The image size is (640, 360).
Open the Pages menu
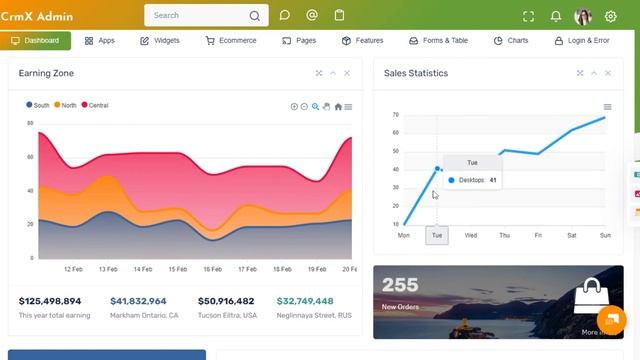[x=299, y=40]
